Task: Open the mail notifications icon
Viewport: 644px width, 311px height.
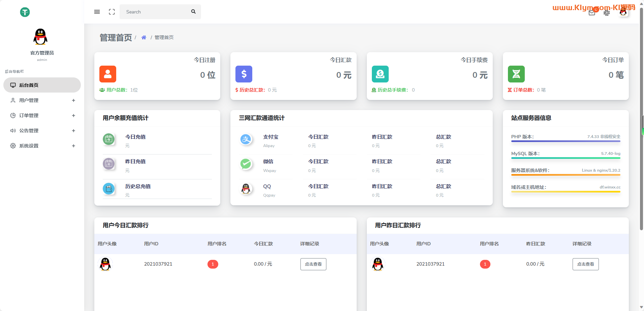Action: 592,13
